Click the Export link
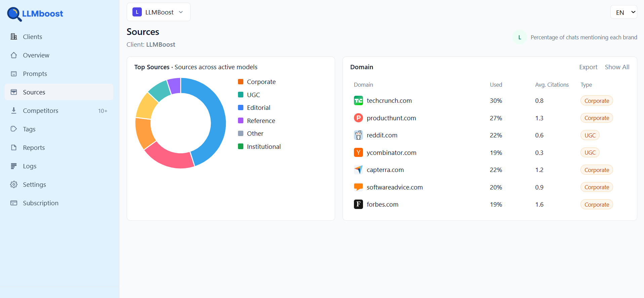644x298 pixels. coord(588,67)
